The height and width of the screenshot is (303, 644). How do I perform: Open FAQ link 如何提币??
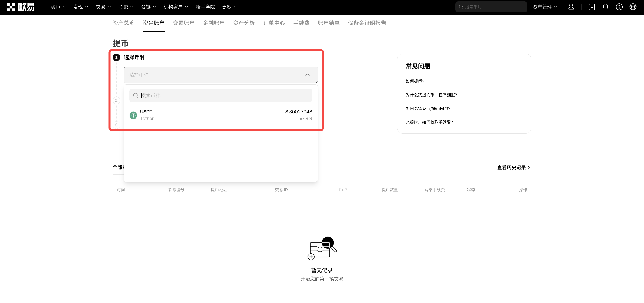[x=415, y=81]
